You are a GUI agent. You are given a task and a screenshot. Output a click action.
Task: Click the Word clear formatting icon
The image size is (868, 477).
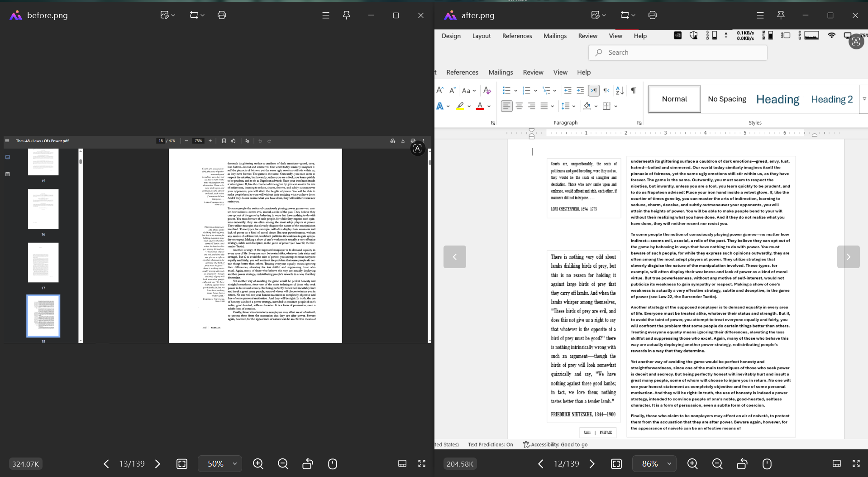pyautogui.click(x=487, y=91)
